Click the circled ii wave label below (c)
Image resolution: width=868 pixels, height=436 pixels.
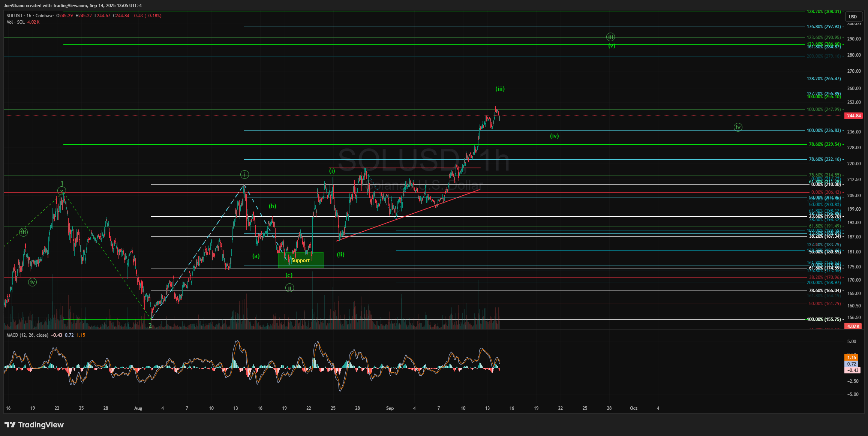pyautogui.click(x=289, y=288)
